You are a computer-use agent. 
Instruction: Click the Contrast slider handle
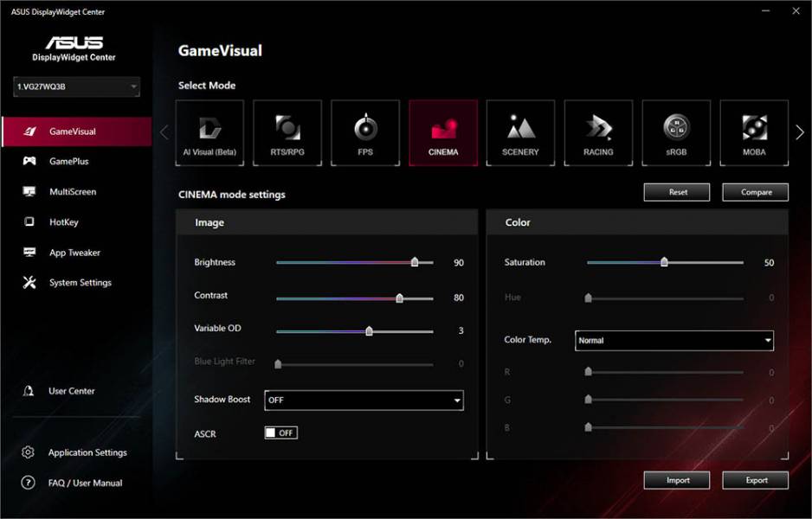[x=400, y=298]
